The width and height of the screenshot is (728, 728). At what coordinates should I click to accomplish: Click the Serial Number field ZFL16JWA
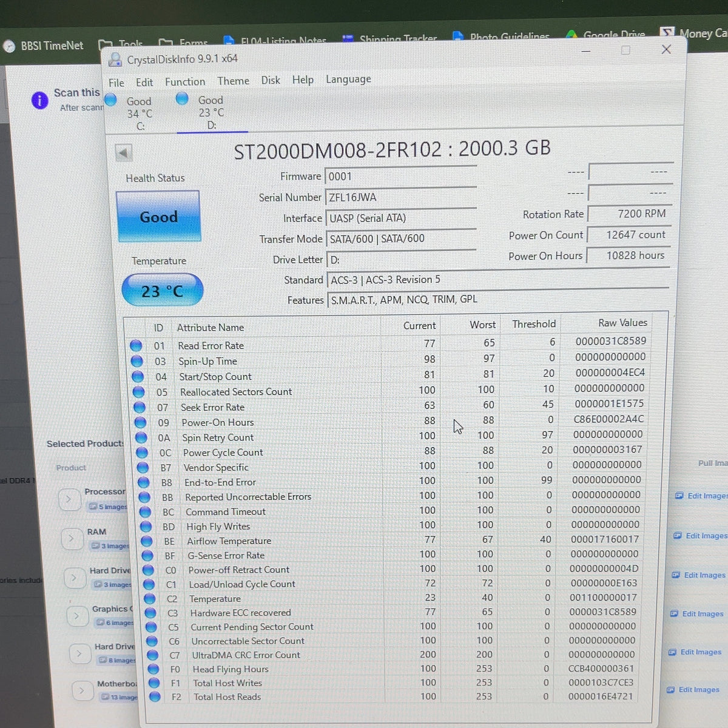400,197
